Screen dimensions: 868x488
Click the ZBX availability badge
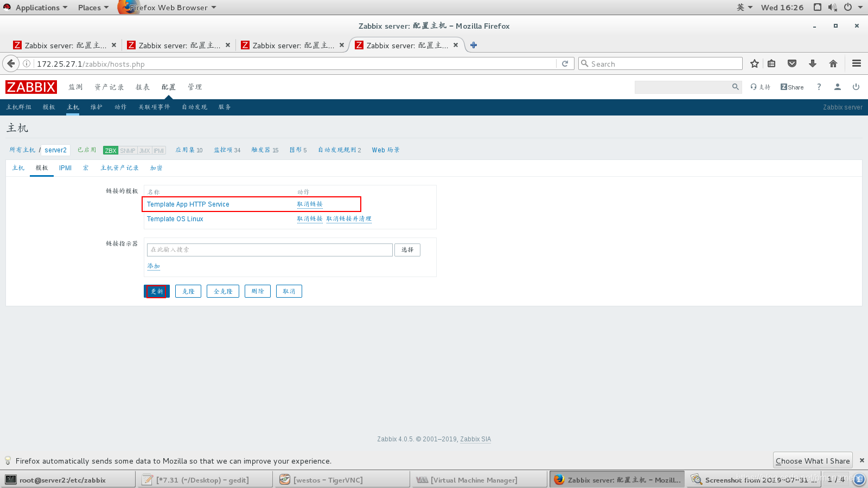click(111, 150)
